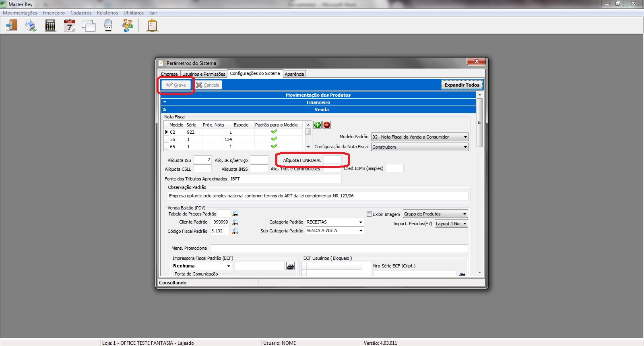Click the Cred.ICMS (Simples) input field

[394, 168]
